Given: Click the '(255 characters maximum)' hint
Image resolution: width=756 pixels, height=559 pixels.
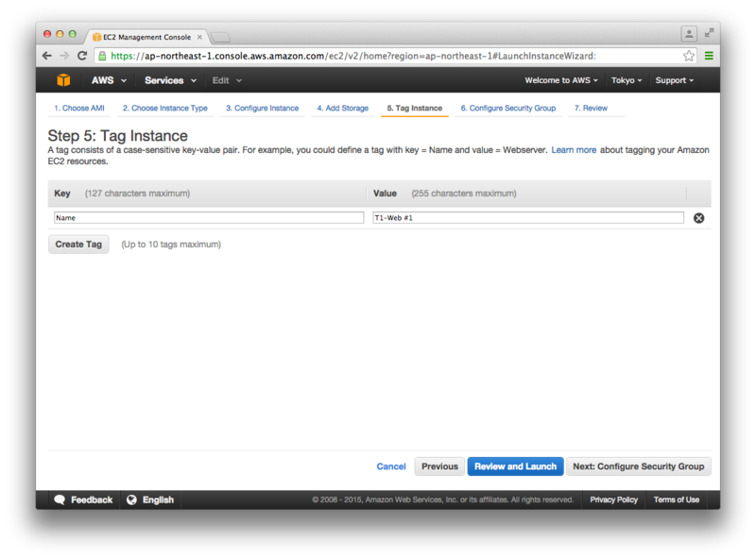Looking at the screenshot, I should click(x=464, y=194).
